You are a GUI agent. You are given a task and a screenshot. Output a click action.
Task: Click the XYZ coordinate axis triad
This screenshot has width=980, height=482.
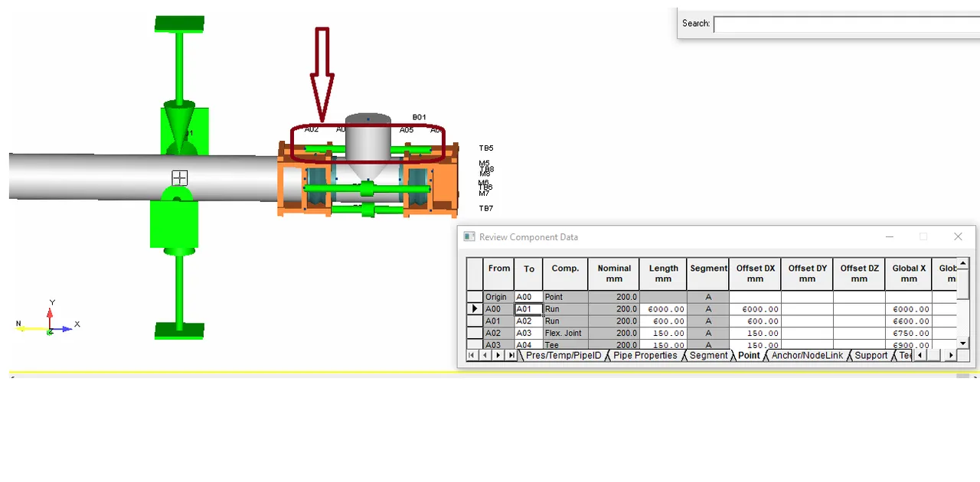coord(48,321)
